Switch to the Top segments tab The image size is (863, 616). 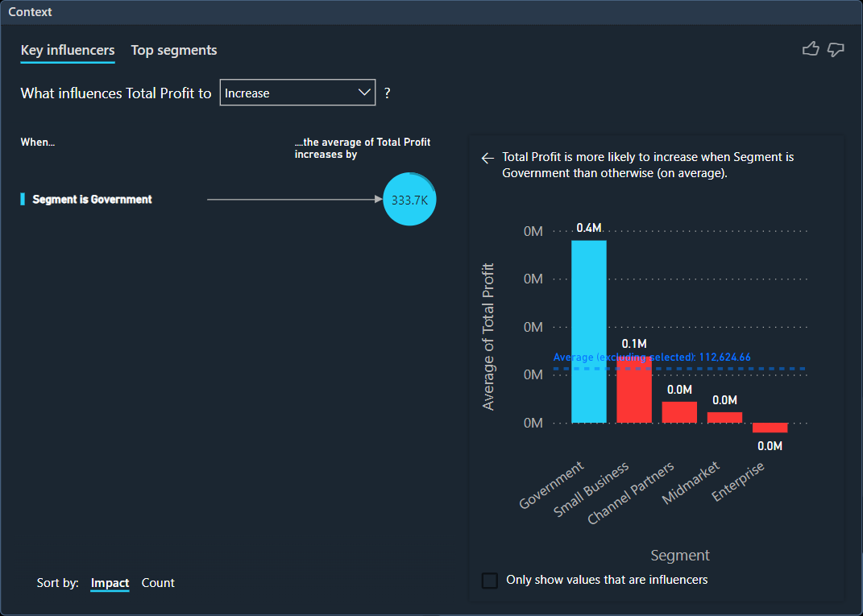click(x=174, y=51)
